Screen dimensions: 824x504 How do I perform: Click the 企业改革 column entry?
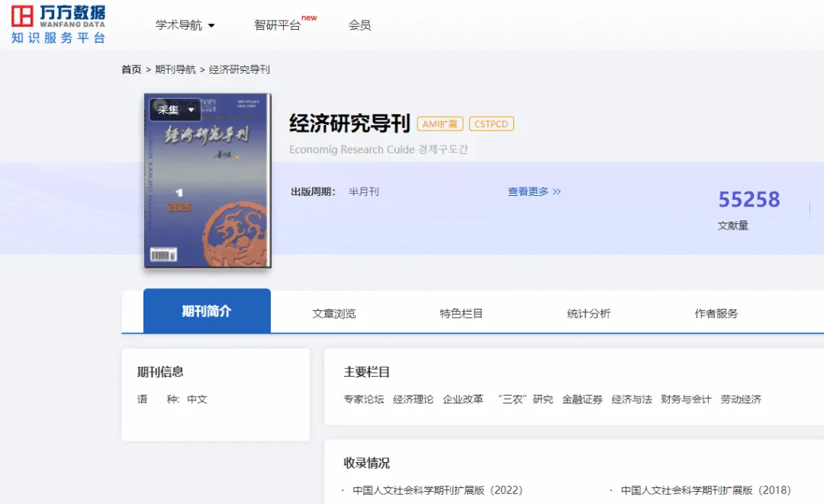tap(463, 400)
